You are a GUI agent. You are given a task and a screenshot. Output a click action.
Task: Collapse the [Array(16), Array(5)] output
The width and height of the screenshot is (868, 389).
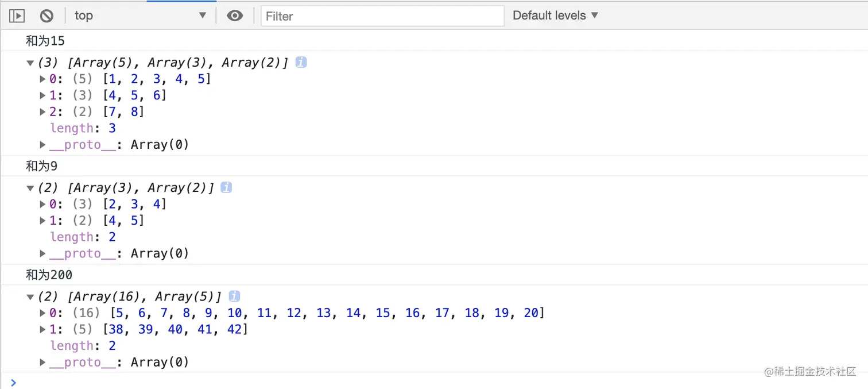tap(30, 296)
